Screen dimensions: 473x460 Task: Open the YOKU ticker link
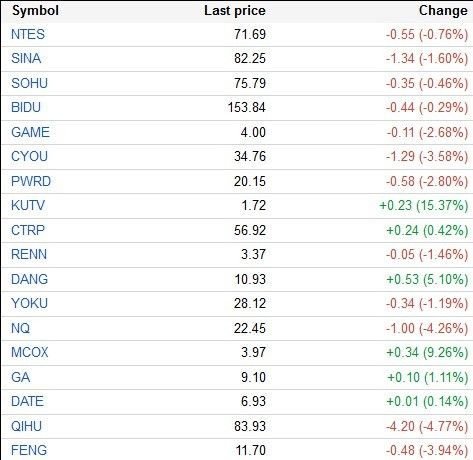pos(29,303)
